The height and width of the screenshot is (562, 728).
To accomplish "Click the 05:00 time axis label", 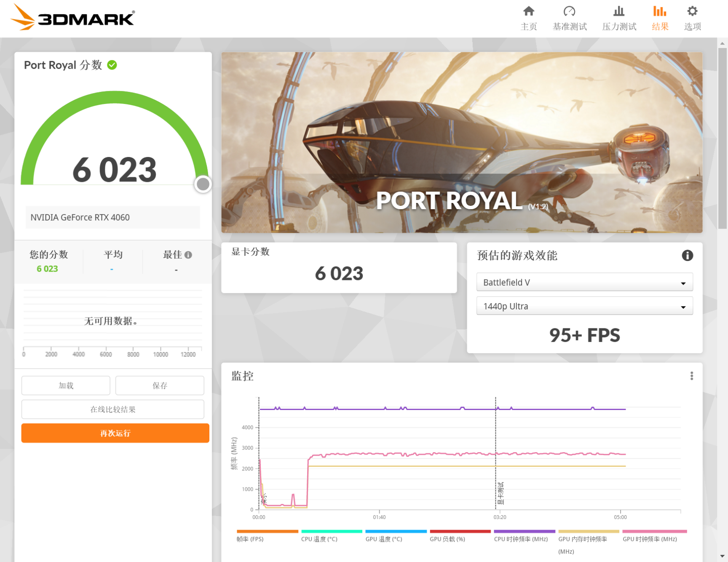I will coord(620,517).
